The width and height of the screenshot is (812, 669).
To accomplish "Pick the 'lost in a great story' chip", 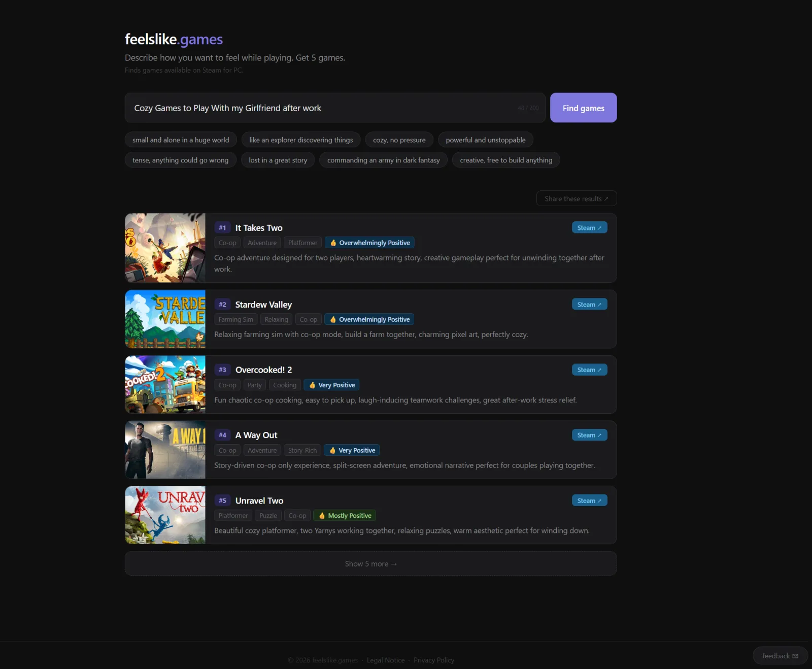I will pyautogui.click(x=278, y=160).
